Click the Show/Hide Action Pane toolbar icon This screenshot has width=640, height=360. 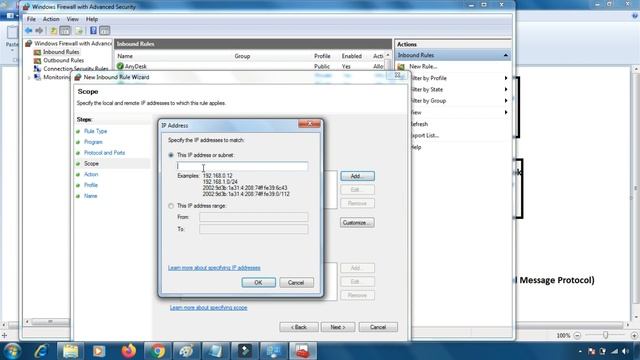[x=104, y=31]
